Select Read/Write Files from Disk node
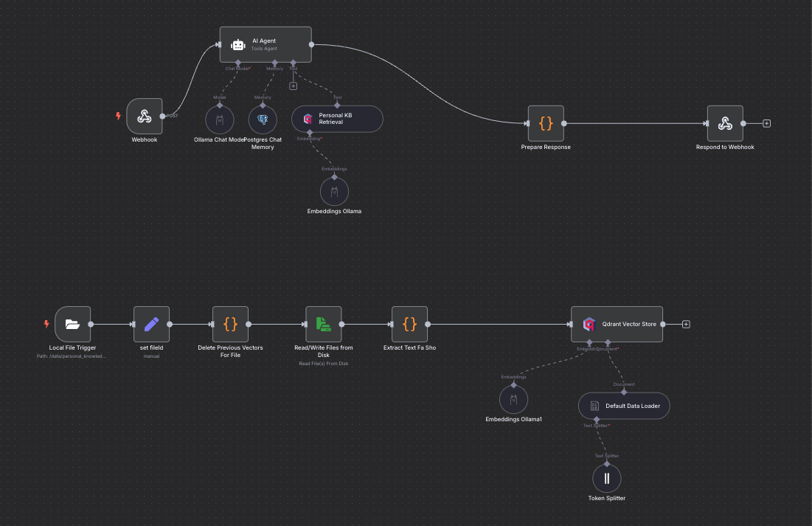The height and width of the screenshot is (526, 812). (x=324, y=325)
